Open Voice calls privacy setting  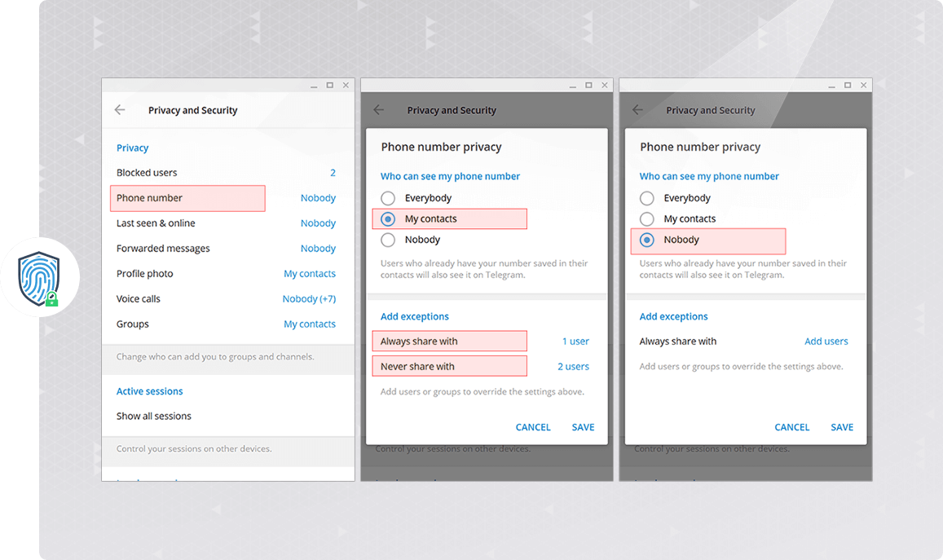point(139,299)
